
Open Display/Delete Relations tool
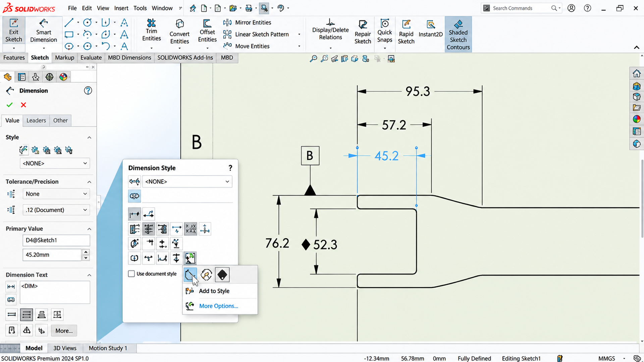330,30
